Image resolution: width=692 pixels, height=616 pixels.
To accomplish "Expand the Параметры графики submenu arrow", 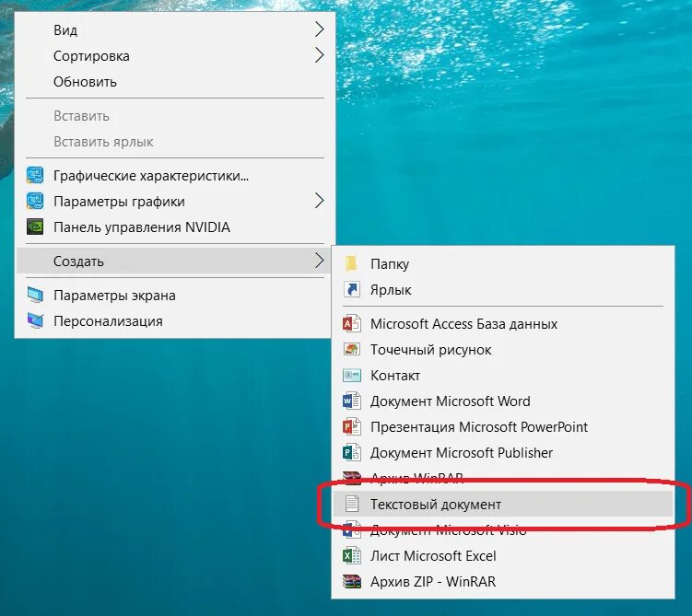I will pyautogui.click(x=319, y=201).
